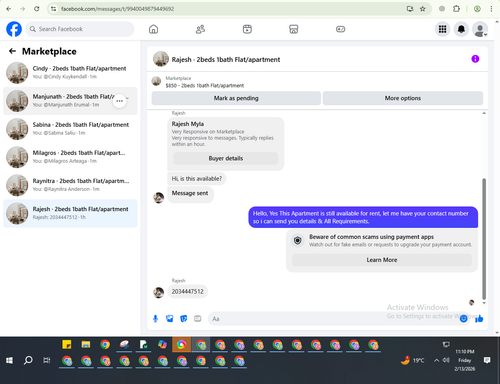Reload the page in browser
This screenshot has height=384, width=500.
(x=37, y=9)
